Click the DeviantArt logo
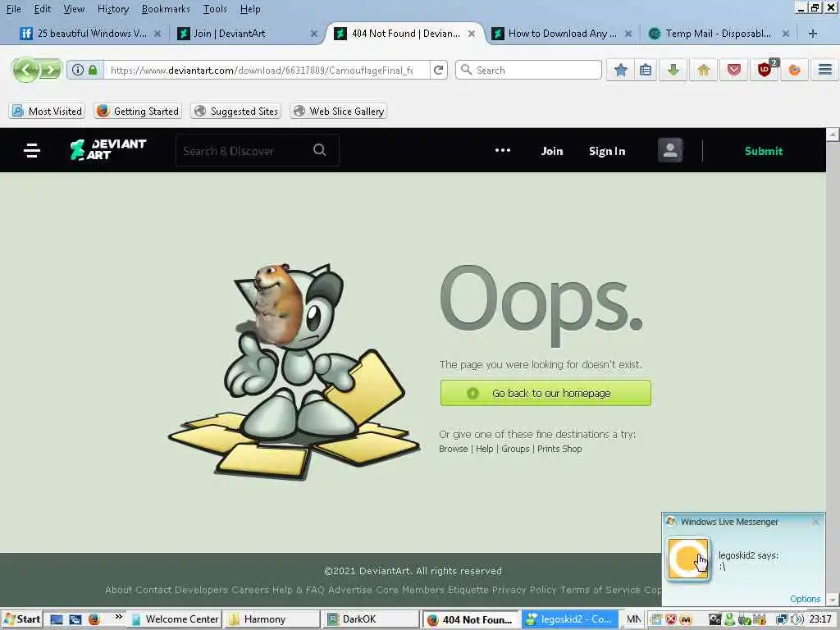The image size is (840, 630). click(108, 150)
